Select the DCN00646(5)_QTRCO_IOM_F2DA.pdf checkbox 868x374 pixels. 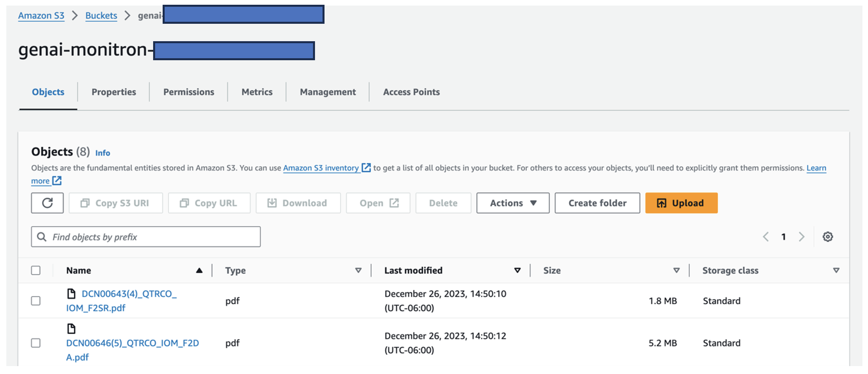tap(36, 343)
